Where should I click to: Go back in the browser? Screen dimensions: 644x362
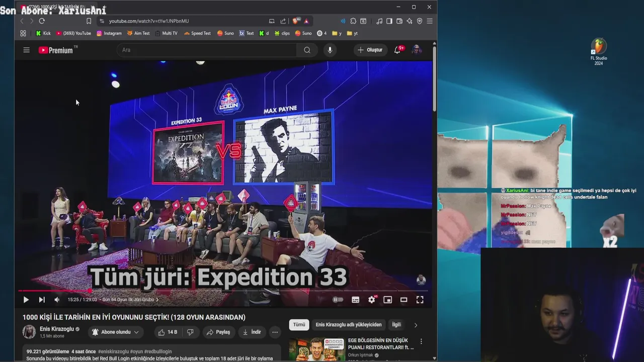22,21
